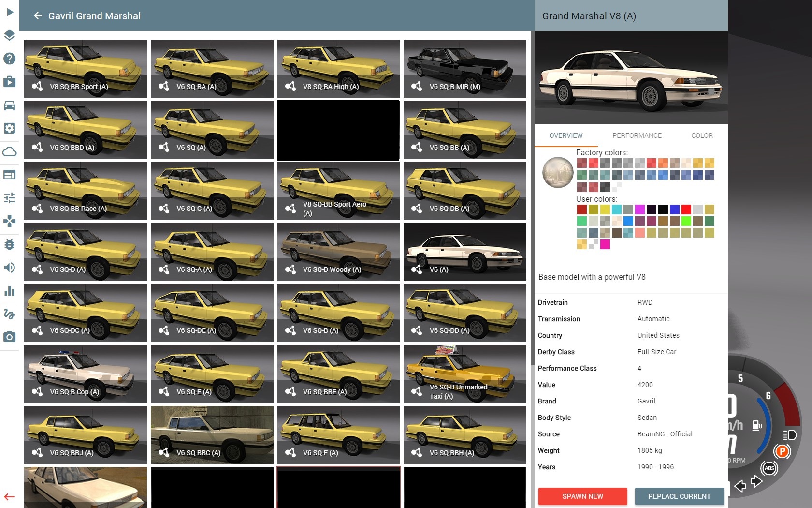Open the photo mode camera icon
Image resolution: width=812 pixels, height=508 pixels.
pos(9,337)
